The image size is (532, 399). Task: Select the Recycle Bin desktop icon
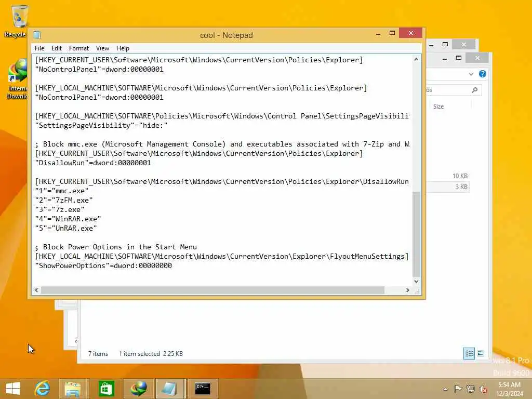(x=16, y=21)
